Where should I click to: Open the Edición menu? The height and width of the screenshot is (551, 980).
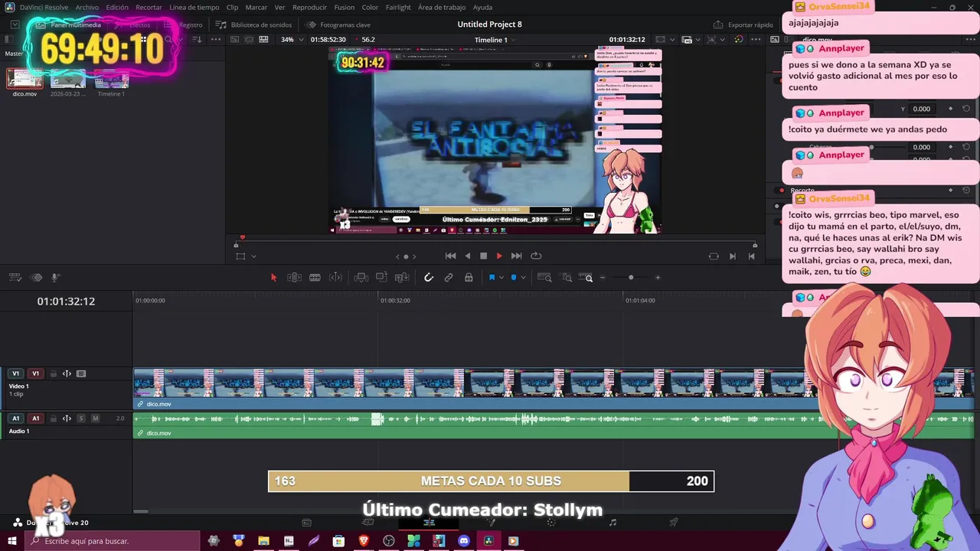117,8
